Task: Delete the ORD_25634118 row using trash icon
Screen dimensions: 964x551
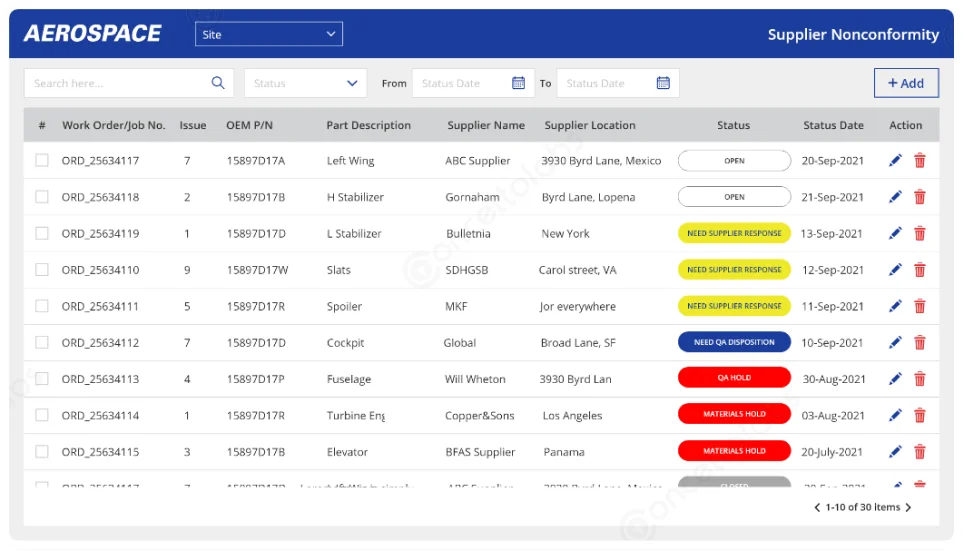Action: coord(920,197)
